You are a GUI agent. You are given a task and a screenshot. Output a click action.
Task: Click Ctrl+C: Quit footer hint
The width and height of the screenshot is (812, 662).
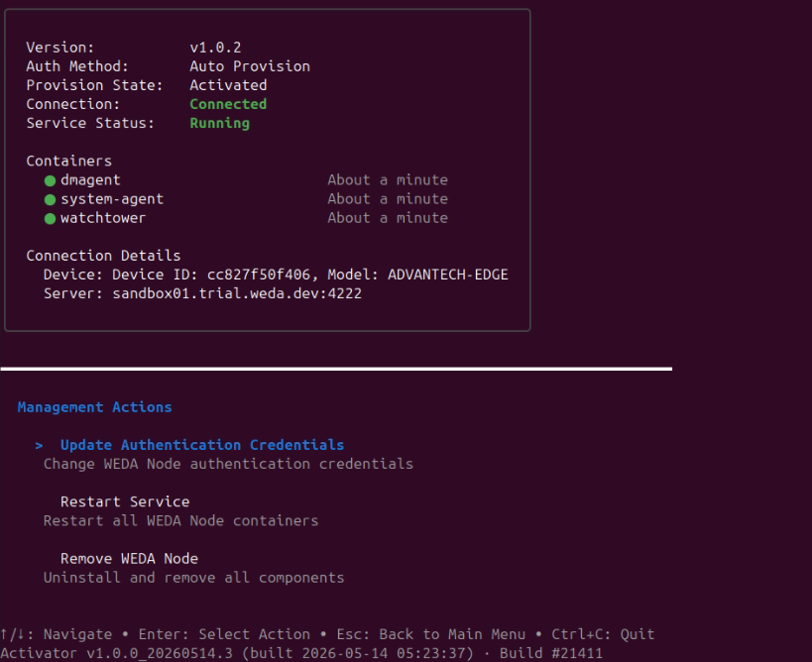603,634
